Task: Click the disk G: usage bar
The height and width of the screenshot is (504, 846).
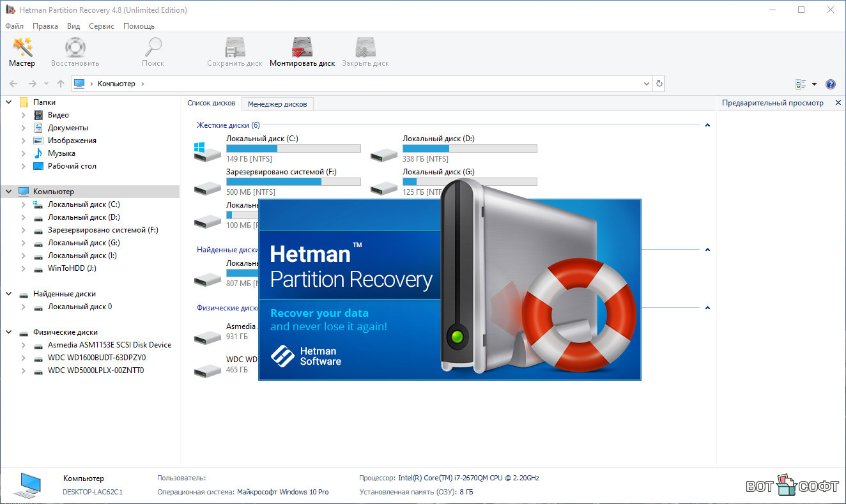Action: pyautogui.click(x=470, y=181)
